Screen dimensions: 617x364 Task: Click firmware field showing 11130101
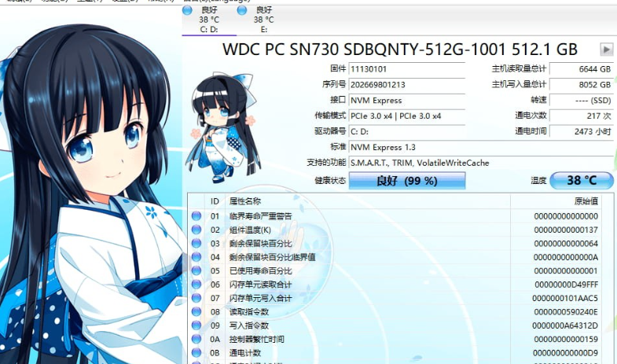tap(407, 69)
